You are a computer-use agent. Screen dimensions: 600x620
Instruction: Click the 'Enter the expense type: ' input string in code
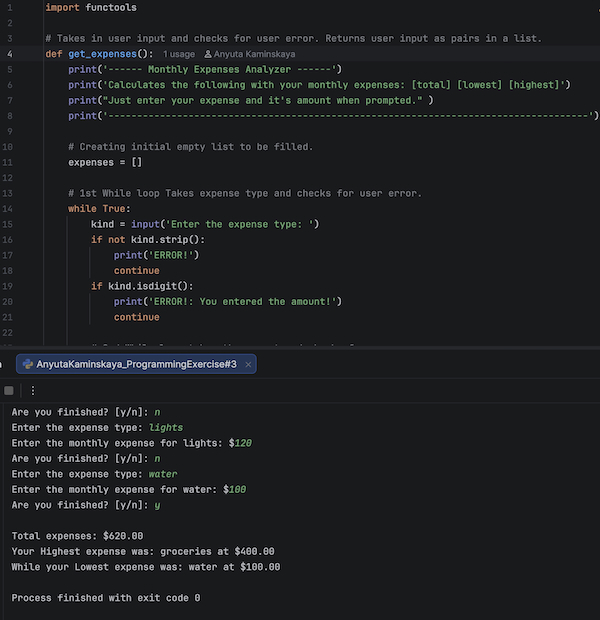coord(242,224)
